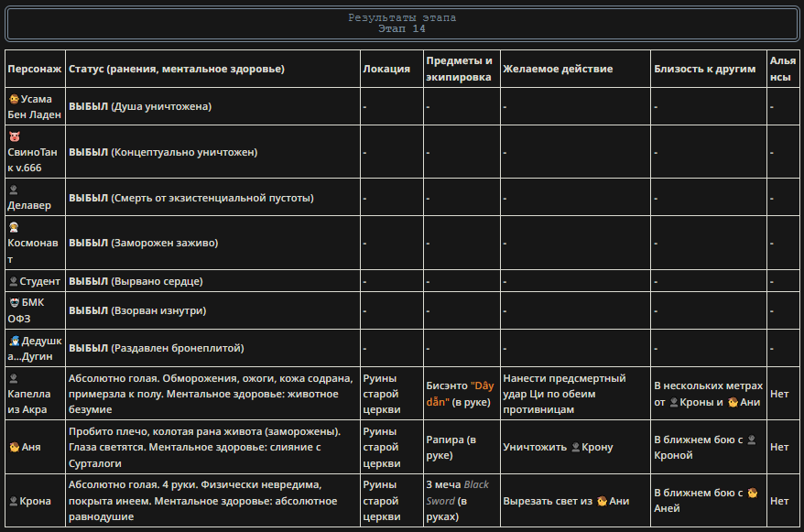Click the Близость к другим column header
804x532 pixels.
704,69
